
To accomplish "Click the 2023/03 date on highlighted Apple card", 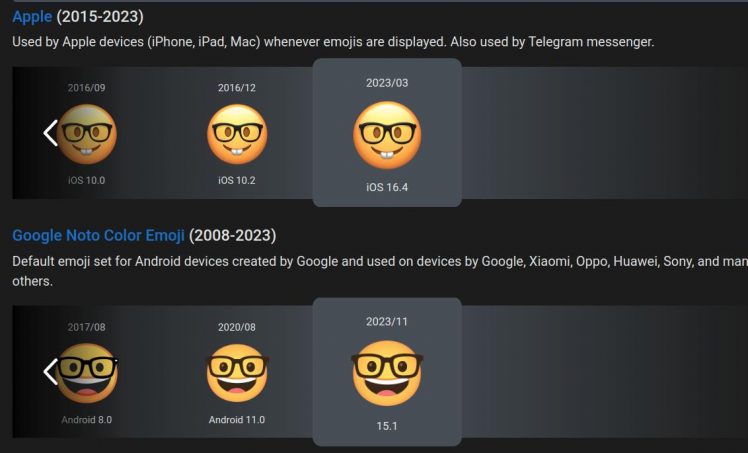I will pos(387,83).
